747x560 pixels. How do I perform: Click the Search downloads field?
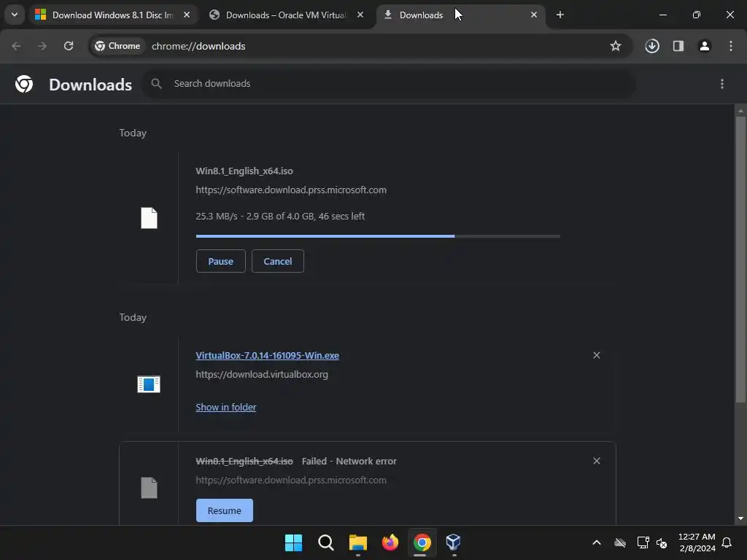coord(389,84)
